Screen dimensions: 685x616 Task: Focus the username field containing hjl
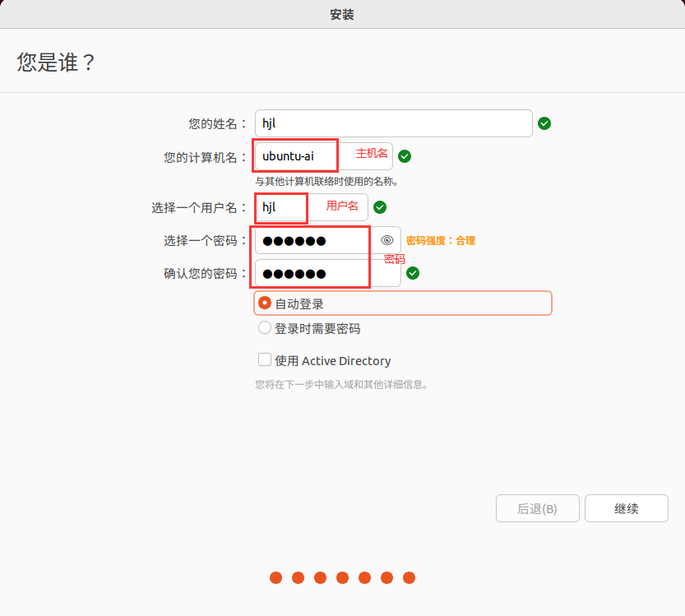pos(312,207)
